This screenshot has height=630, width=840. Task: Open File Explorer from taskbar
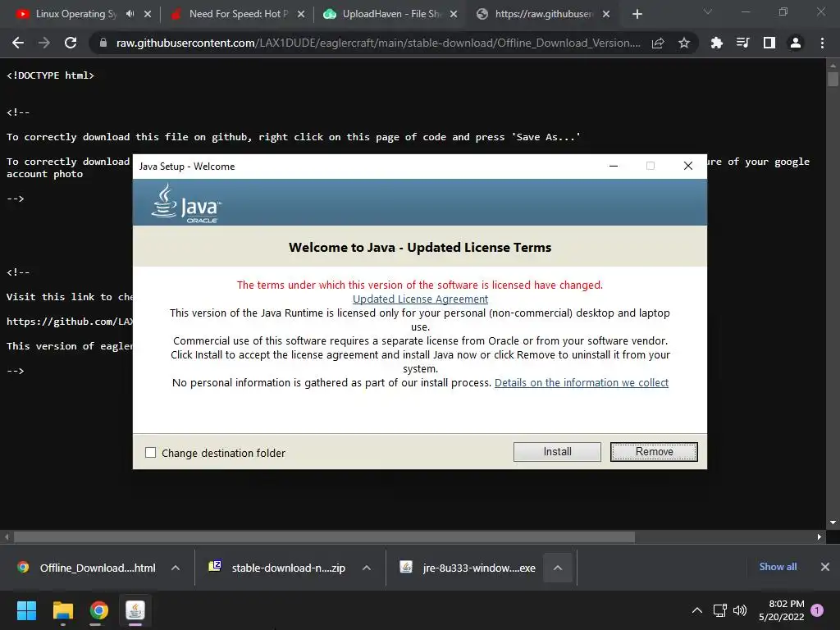click(62, 610)
